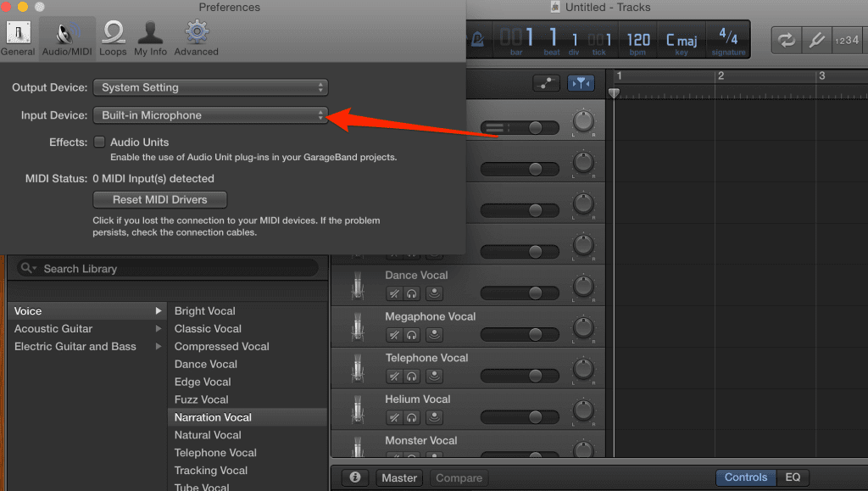Open the Output Device dropdown
This screenshot has width=868, height=491.
[x=210, y=87]
